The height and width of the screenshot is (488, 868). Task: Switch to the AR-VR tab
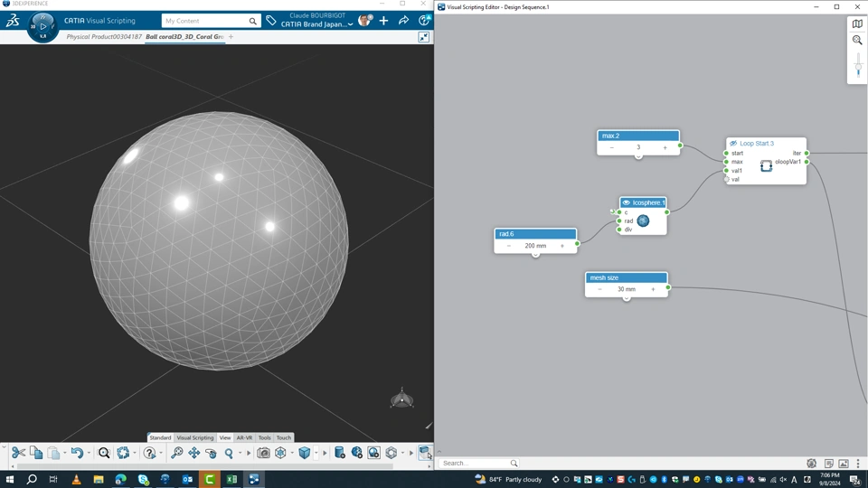(x=244, y=437)
